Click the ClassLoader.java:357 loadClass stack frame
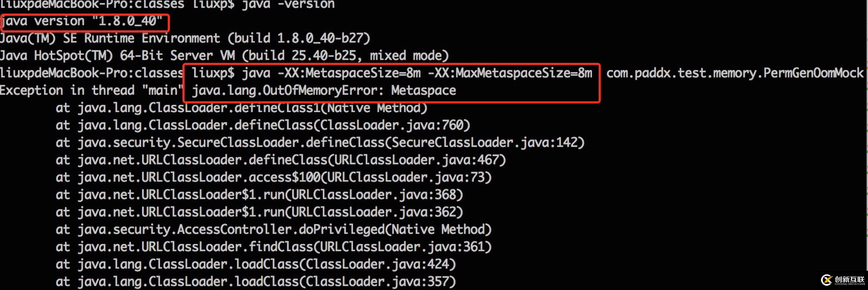 [x=380, y=282]
